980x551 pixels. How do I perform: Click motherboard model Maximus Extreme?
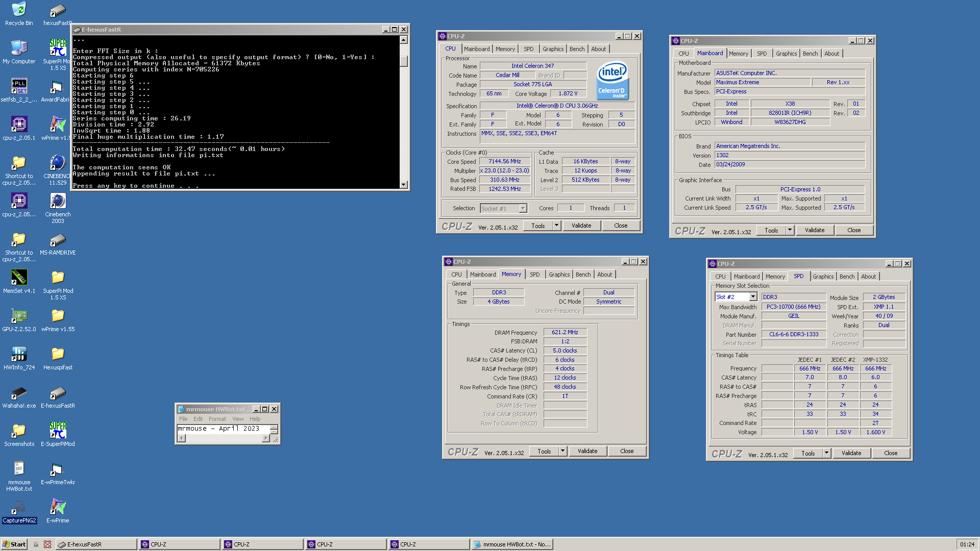coord(763,82)
